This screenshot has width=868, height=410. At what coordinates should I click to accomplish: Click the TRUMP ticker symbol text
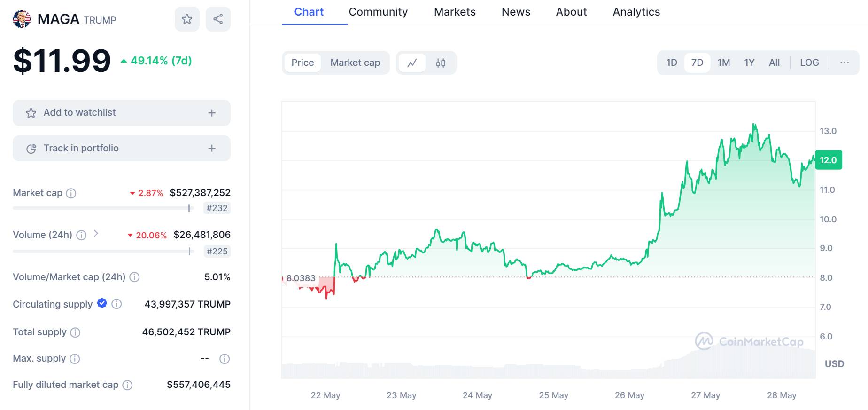(100, 20)
